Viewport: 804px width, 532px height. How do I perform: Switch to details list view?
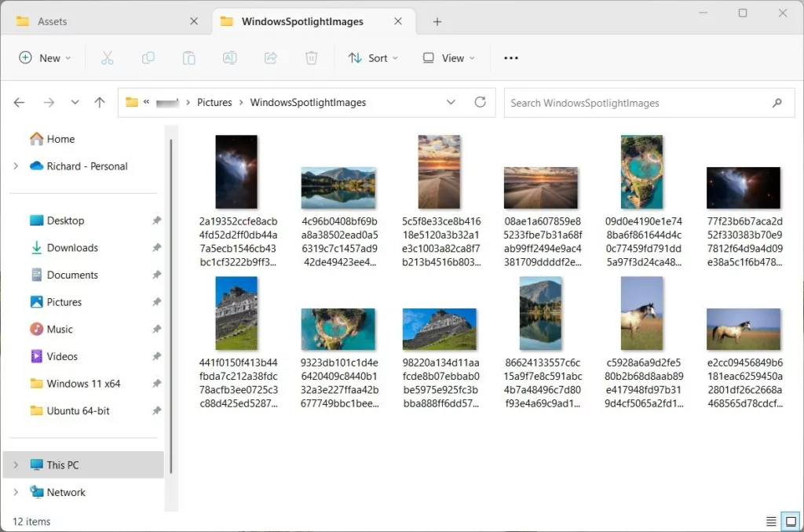771,522
